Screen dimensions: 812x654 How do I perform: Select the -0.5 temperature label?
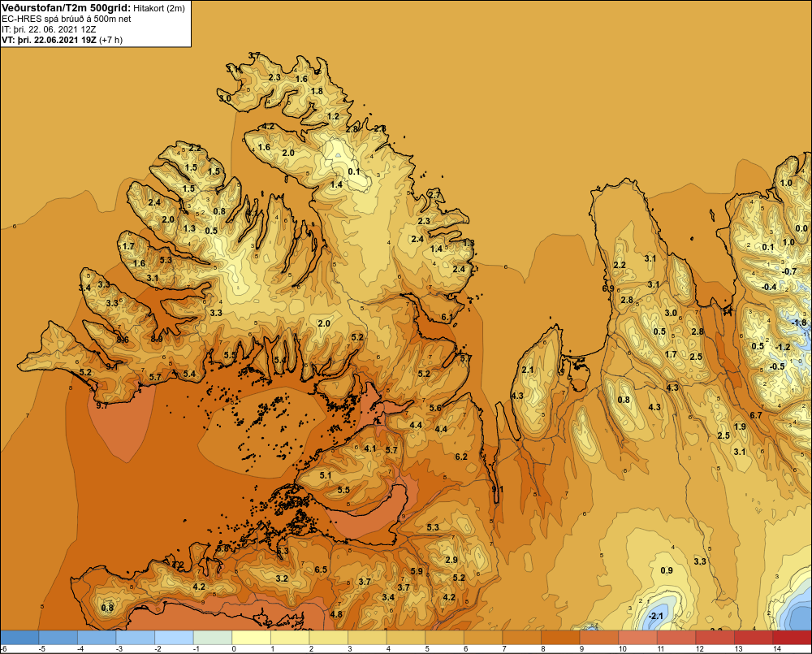click(x=777, y=366)
